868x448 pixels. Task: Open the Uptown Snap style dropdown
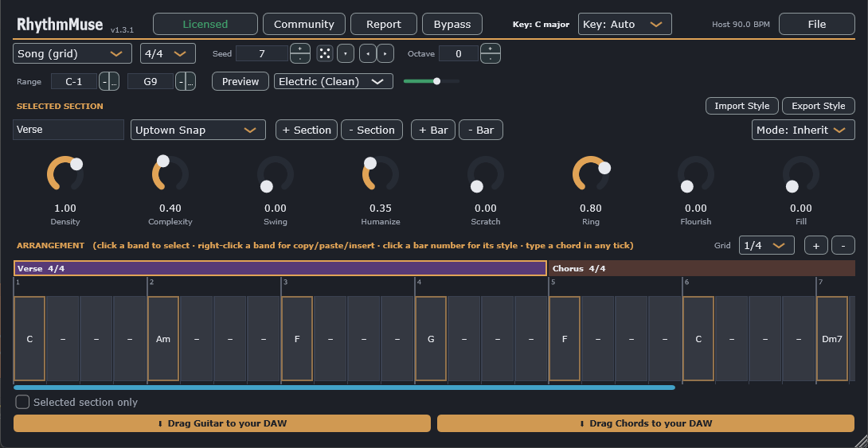tap(198, 130)
